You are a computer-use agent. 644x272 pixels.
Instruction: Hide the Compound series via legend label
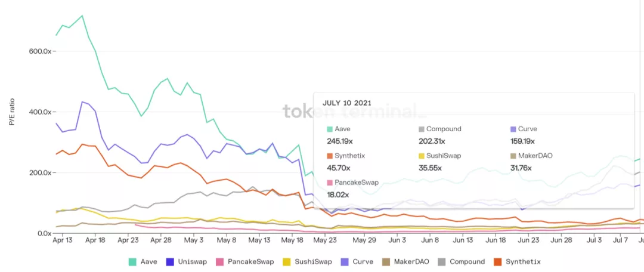[x=467, y=262]
